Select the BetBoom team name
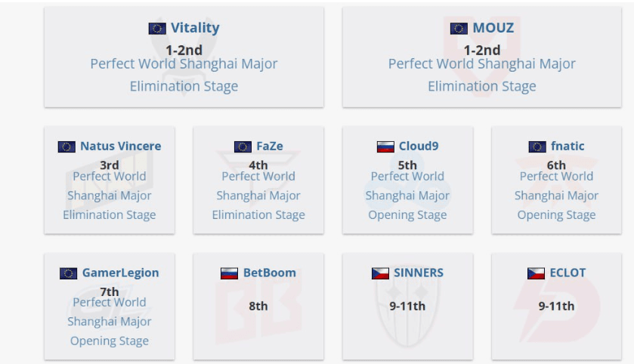 [x=269, y=273]
